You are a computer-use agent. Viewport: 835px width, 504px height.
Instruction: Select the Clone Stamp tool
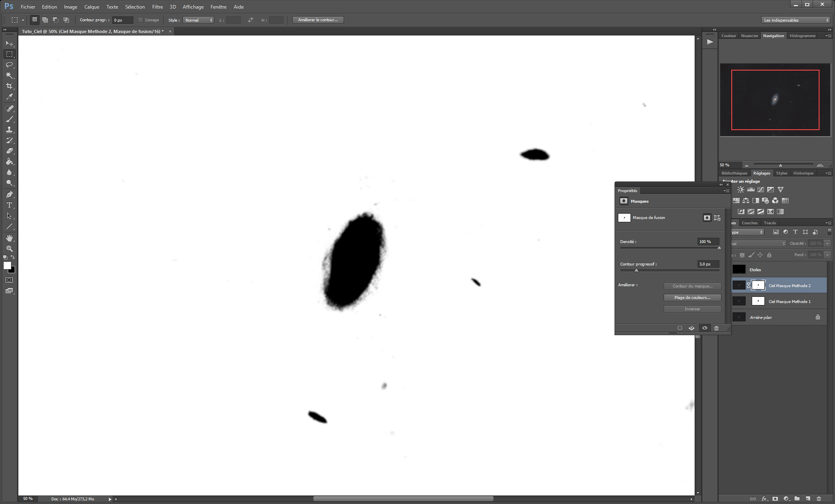tap(9, 130)
